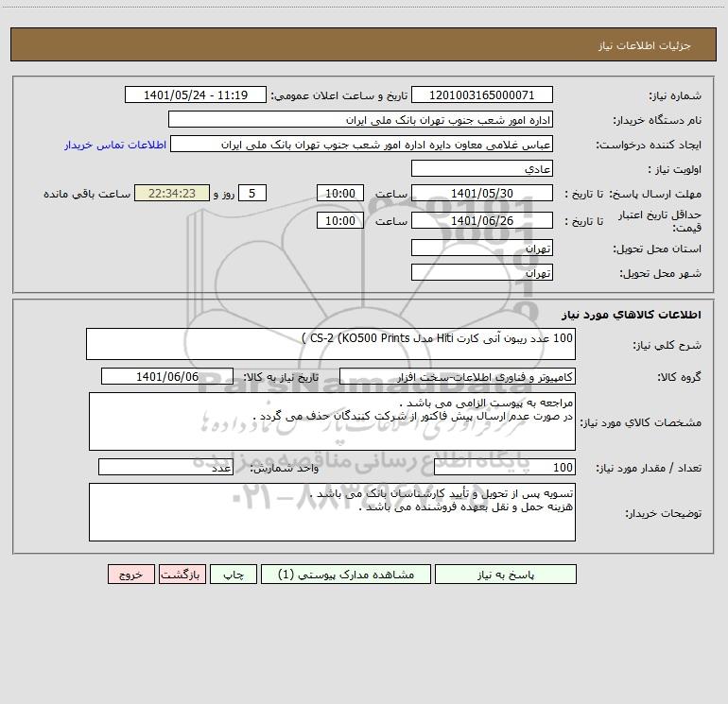Click the بازگشت back button
This screenshot has width=728, height=704.
click(x=182, y=574)
